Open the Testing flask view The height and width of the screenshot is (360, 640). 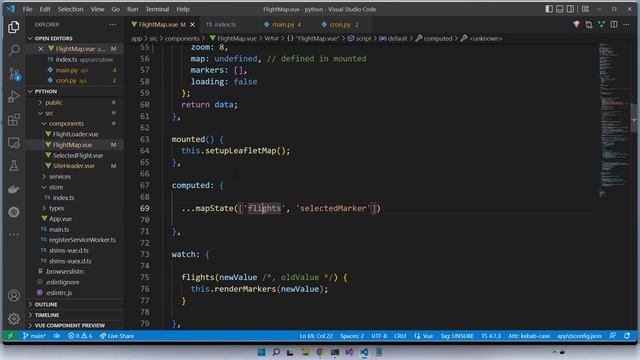(x=14, y=166)
